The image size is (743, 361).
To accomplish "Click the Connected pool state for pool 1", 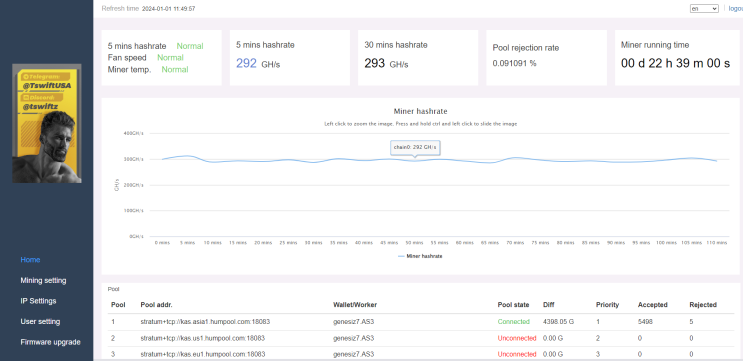I will pyautogui.click(x=514, y=322).
